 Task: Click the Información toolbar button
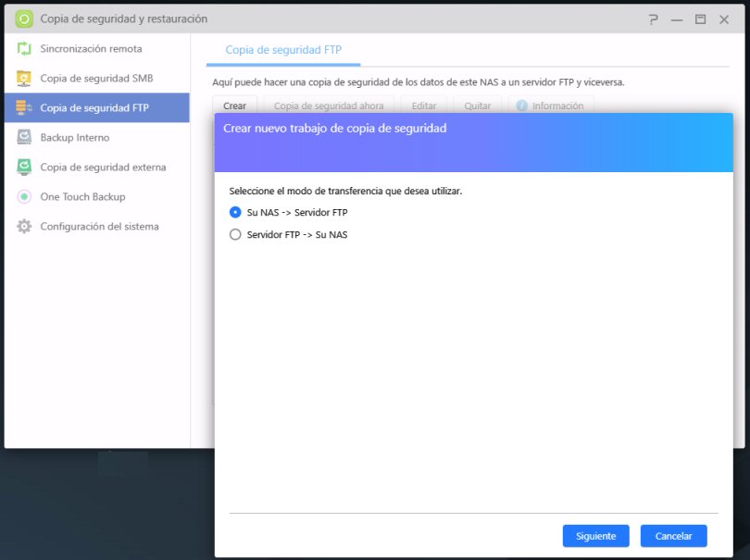(x=550, y=106)
